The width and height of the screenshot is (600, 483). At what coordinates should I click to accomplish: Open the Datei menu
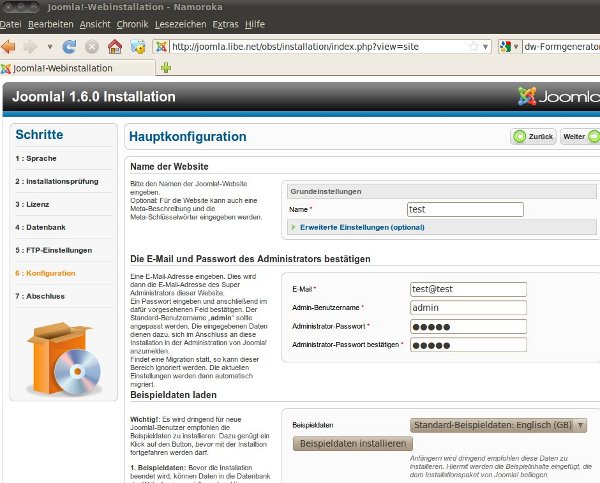[10, 24]
